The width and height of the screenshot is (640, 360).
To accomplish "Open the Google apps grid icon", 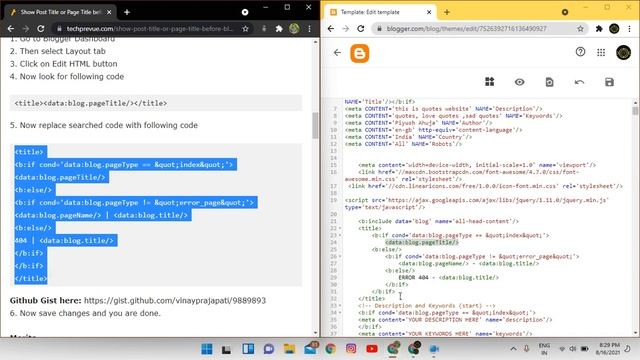I will (601, 52).
